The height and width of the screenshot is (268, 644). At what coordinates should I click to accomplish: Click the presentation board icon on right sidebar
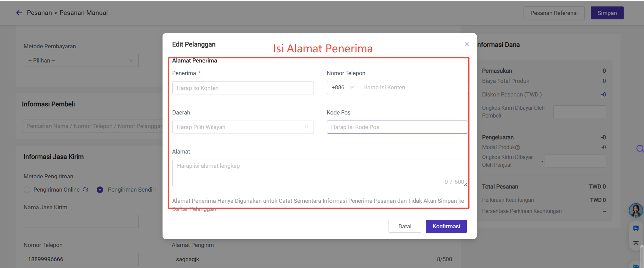click(x=636, y=228)
